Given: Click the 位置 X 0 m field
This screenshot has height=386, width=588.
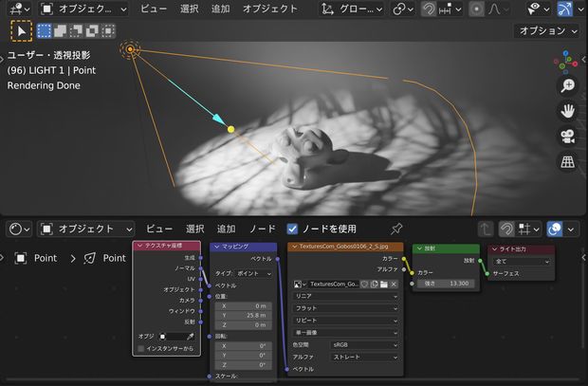Looking at the screenshot, I should 244,306.
